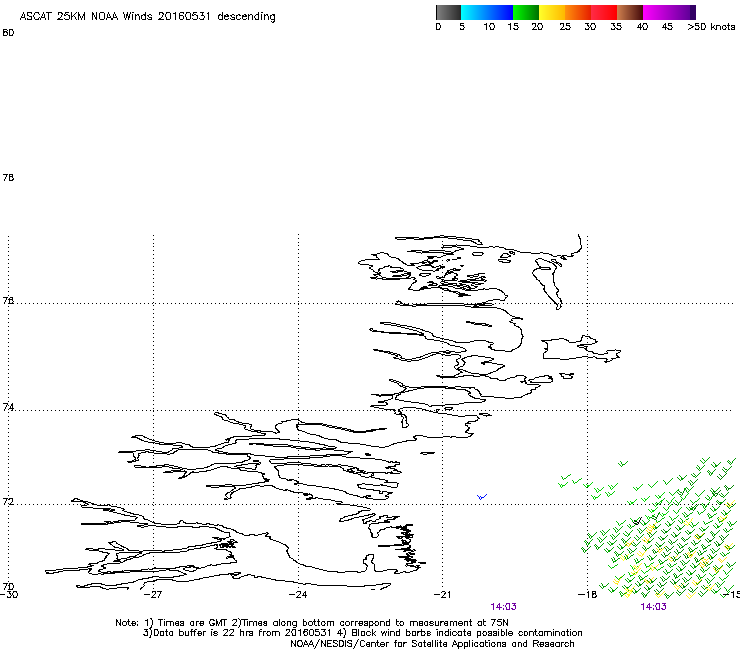Screen dimensions: 740x650
Task: Click the 14:03 time label between -18 and -15
Action: click(654, 607)
